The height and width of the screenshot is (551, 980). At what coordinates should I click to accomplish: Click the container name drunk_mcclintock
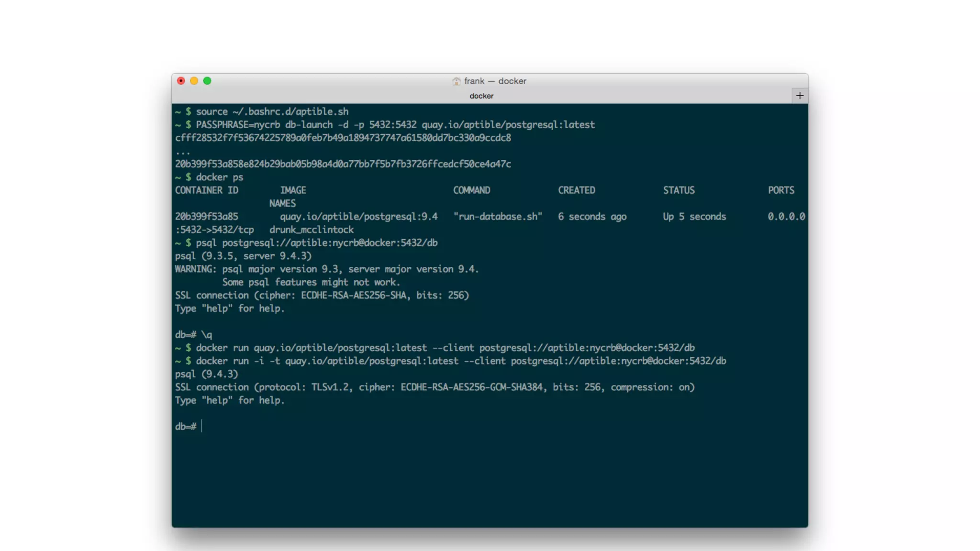tap(311, 230)
